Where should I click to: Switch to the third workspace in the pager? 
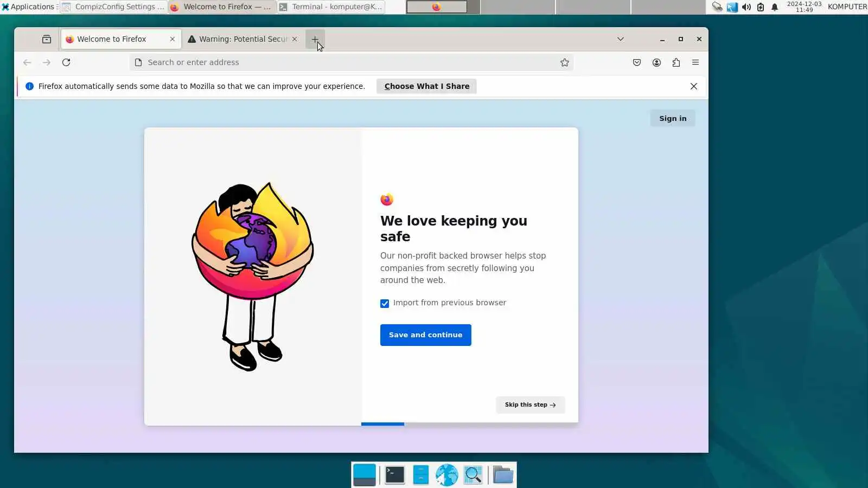(x=593, y=7)
